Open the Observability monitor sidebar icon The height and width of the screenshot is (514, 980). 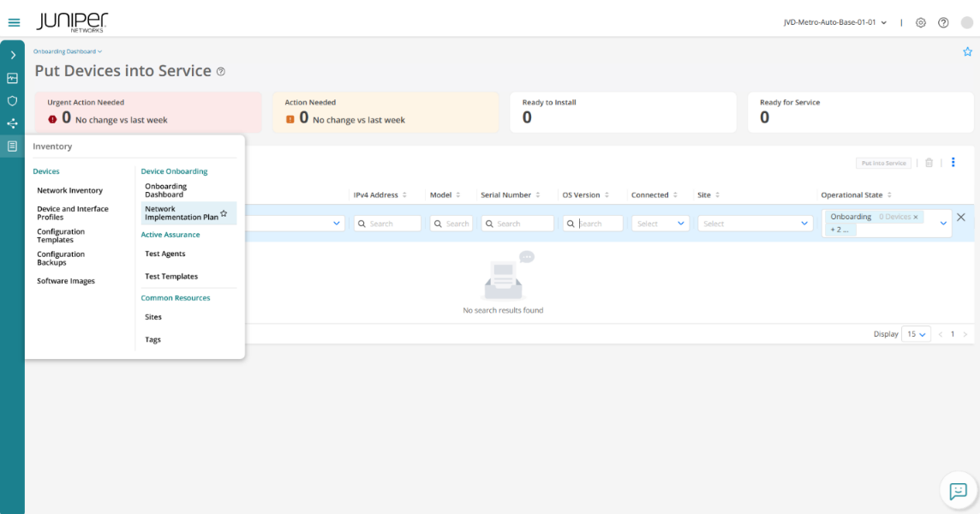13,78
